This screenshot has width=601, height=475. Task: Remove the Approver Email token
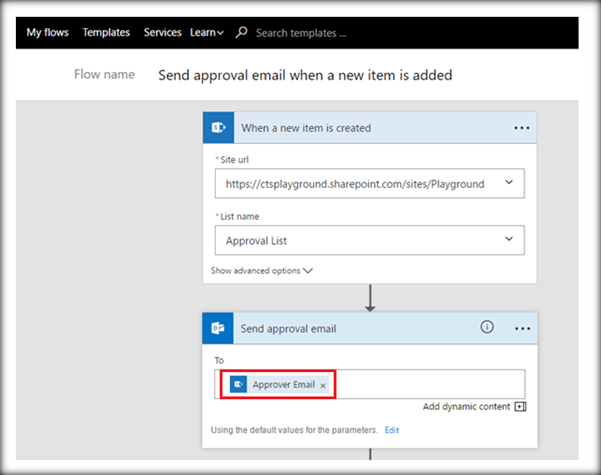point(323,385)
